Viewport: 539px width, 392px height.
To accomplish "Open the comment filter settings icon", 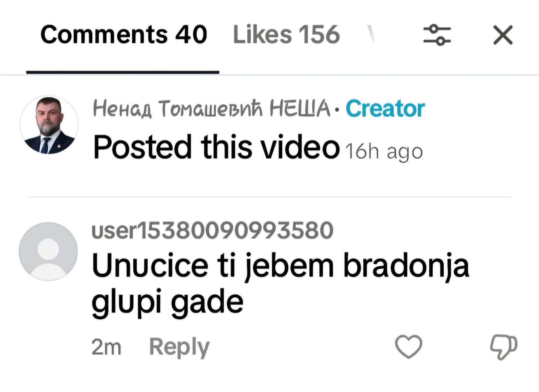I will pos(437,35).
